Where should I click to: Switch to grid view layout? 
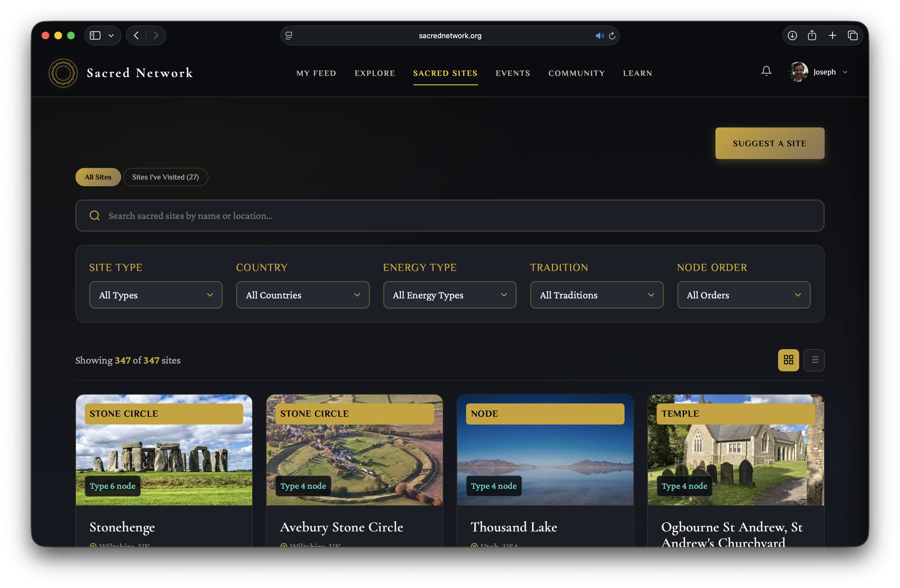pos(788,360)
